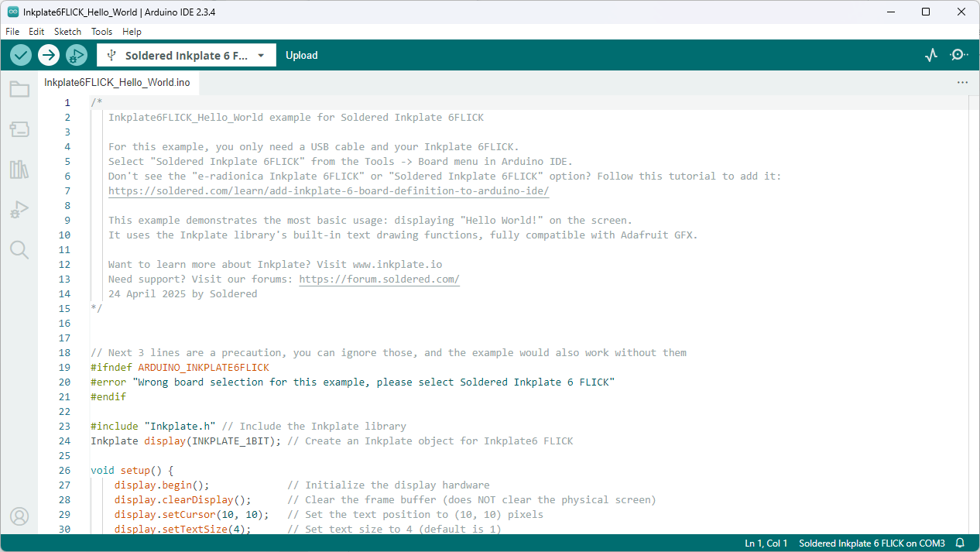
Task: Toggle the notifications bell in status bar
Action: point(961,543)
